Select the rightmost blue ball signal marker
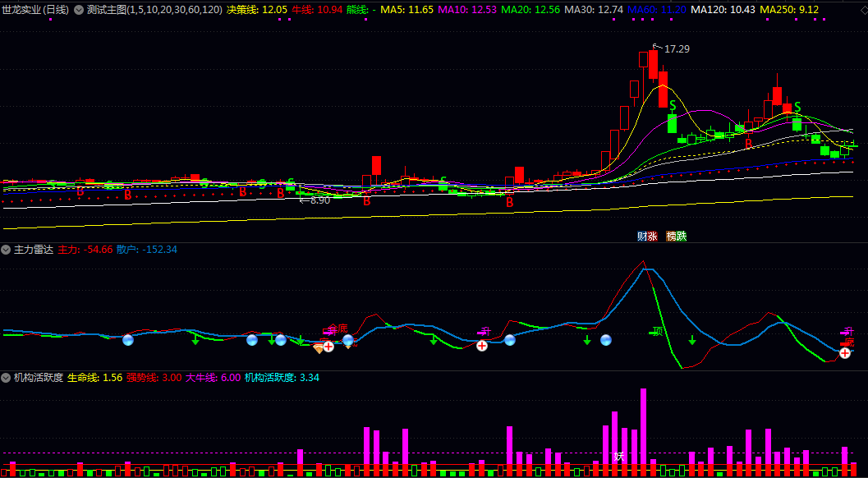868x478 pixels. [x=605, y=340]
